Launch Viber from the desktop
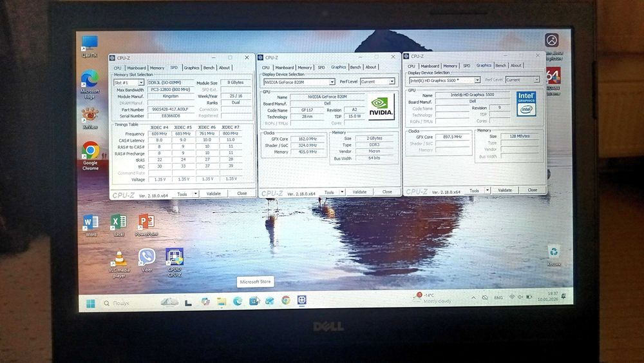The image size is (644, 363). point(147,260)
